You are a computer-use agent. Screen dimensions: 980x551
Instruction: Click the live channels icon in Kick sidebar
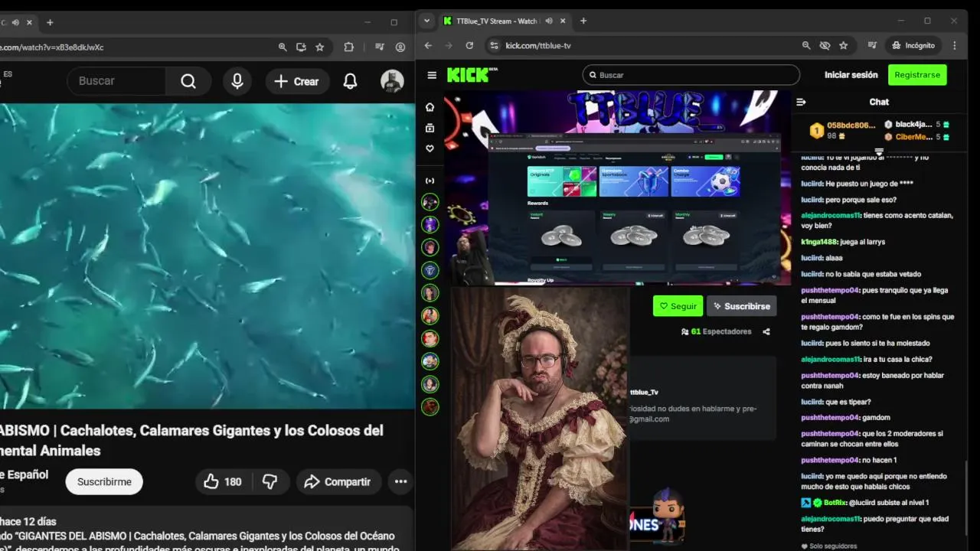(x=430, y=181)
